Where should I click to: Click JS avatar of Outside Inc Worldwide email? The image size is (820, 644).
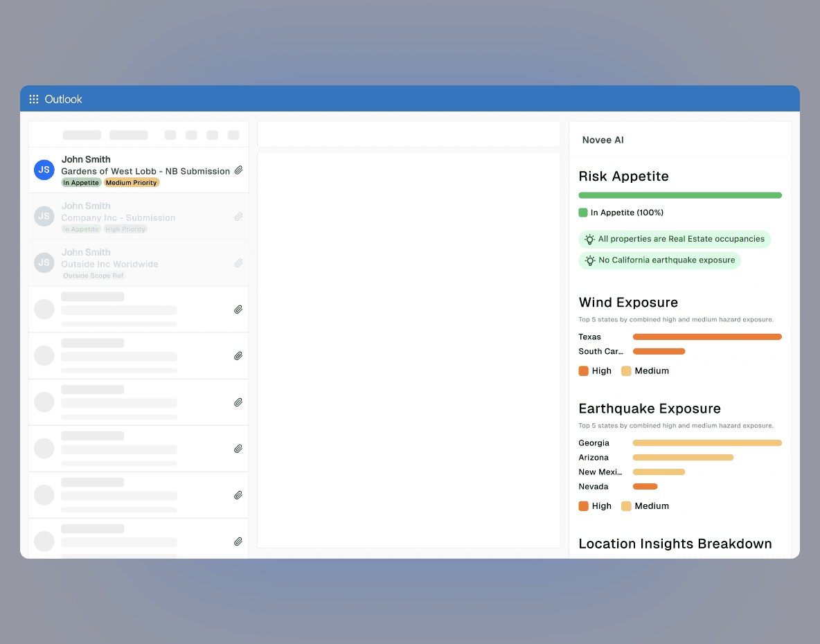pyautogui.click(x=44, y=263)
